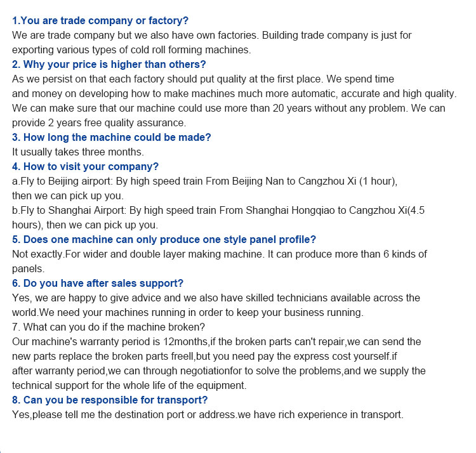Click the line starting 'As we persist on that each factory'
The height and width of the screenshot is (453, 476).
[203, 79]
